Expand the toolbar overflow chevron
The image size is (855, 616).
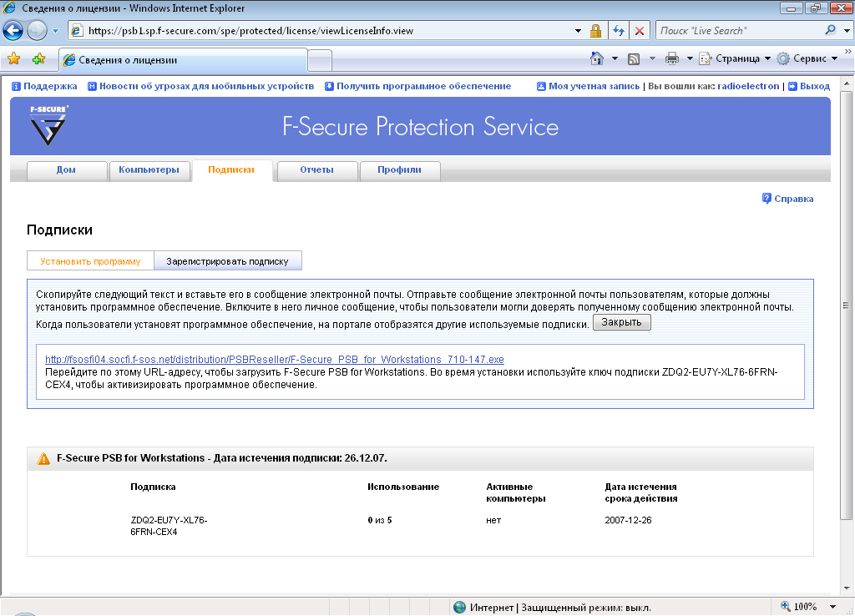[x=848, y=51]
